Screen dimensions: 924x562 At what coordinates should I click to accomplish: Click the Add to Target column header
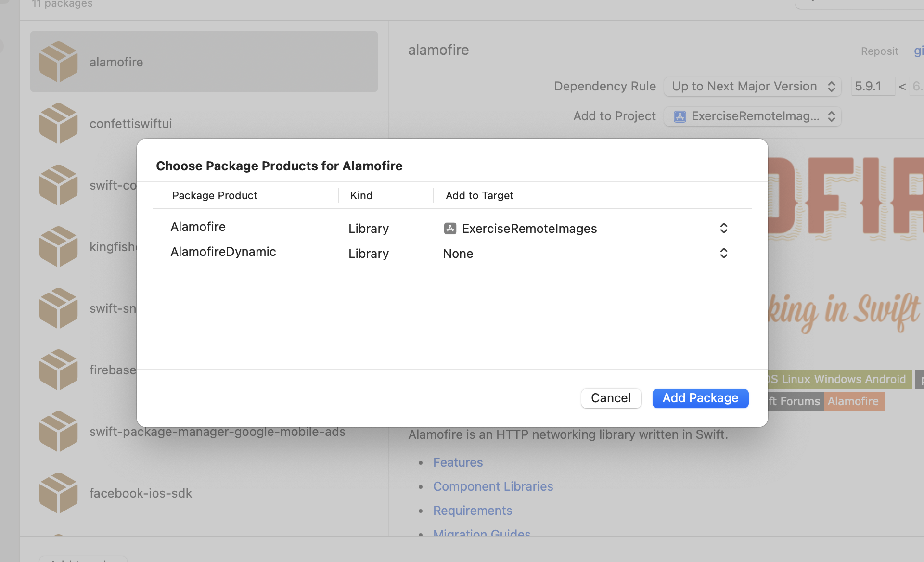click(x=479, y=195)
